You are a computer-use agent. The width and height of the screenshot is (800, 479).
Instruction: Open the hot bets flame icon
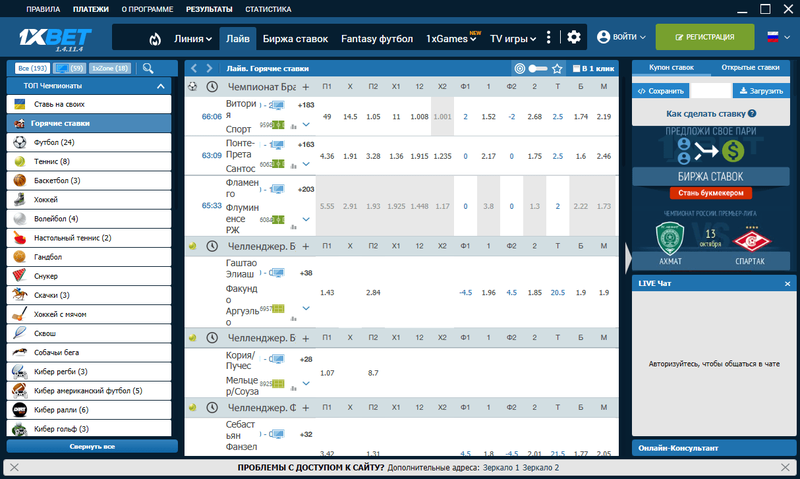click(x=155, y=39)
